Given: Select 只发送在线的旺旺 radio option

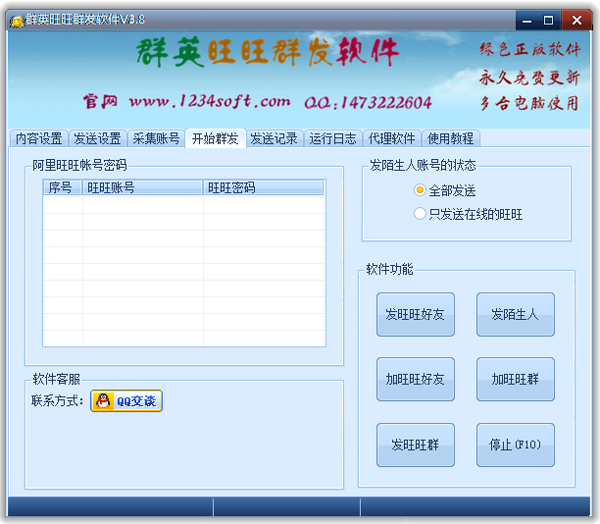Looking at the screenshot, I should (x=420, y=214).
